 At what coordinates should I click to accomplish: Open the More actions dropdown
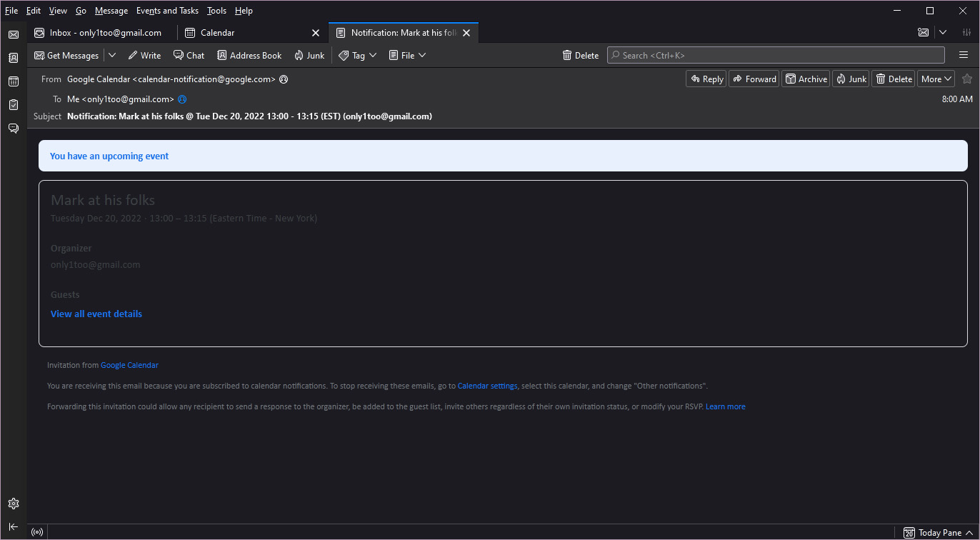point(936,79)
